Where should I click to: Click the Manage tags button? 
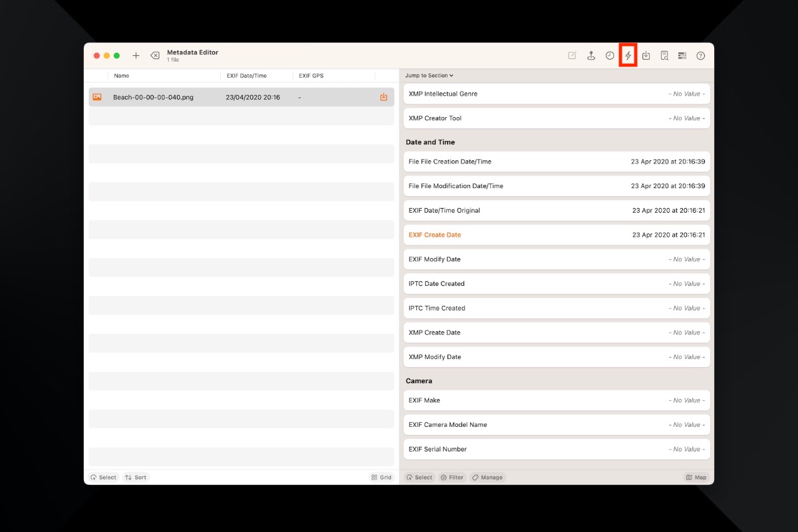tap(487, 477)
